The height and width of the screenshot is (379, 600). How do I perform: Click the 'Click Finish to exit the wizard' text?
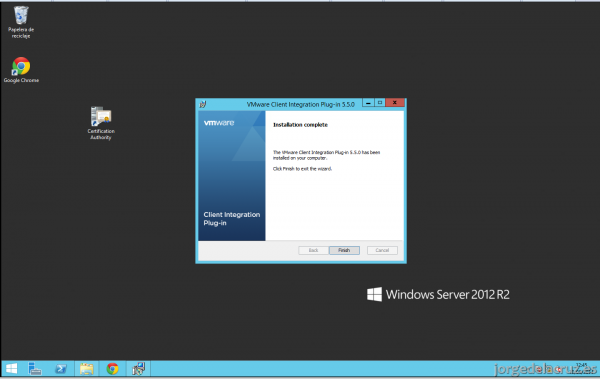click(302, 169)
